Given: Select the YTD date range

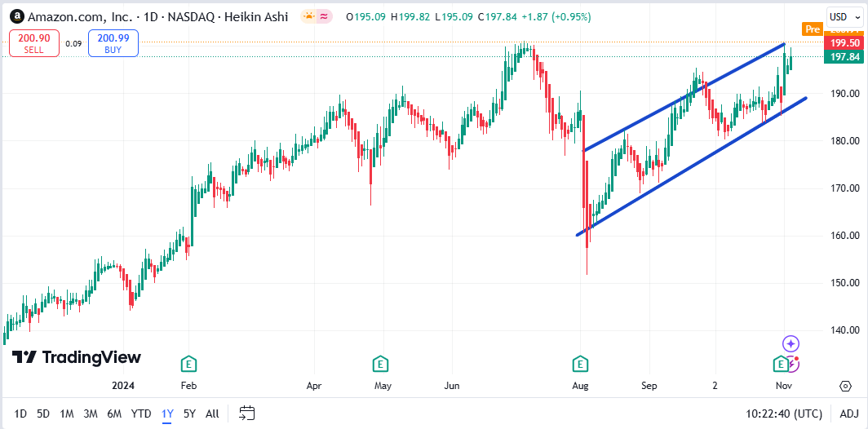Looking at the screenshot, I should [x=141, y=414].
